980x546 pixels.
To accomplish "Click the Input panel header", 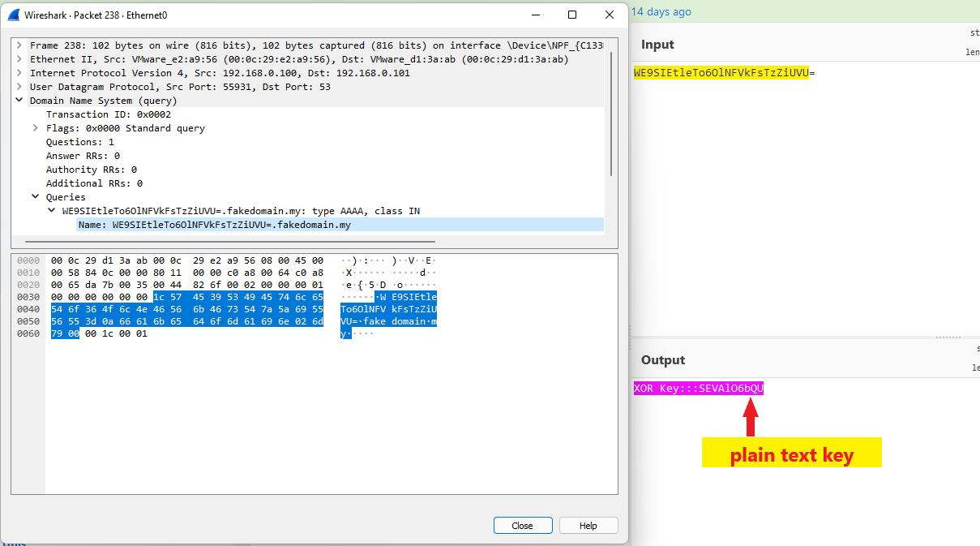I will point(657,45).
